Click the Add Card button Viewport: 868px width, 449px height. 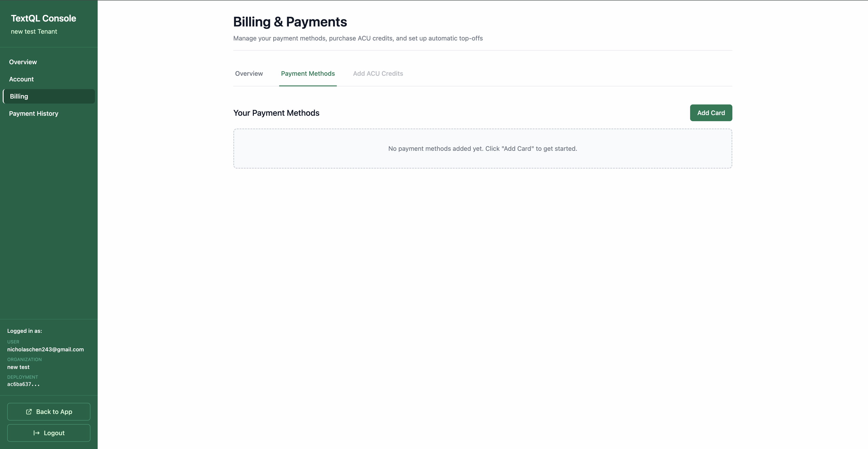point(711,113)
